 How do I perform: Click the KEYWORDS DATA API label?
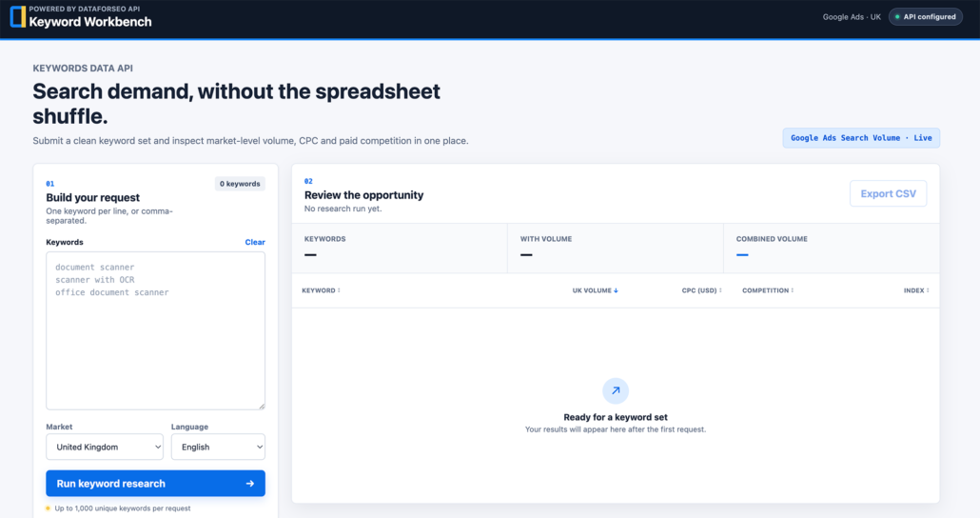tap(83, 69)
